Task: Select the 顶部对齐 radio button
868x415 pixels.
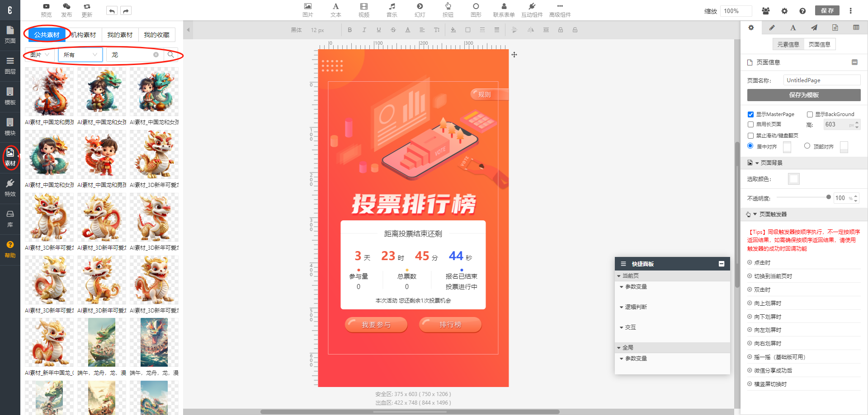Action: (x=807, y=146)
